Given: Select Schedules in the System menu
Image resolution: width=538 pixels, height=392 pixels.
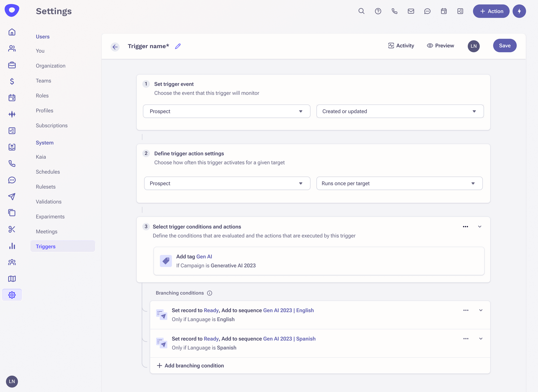Looking at the screenshot, I should pos(48,172).
